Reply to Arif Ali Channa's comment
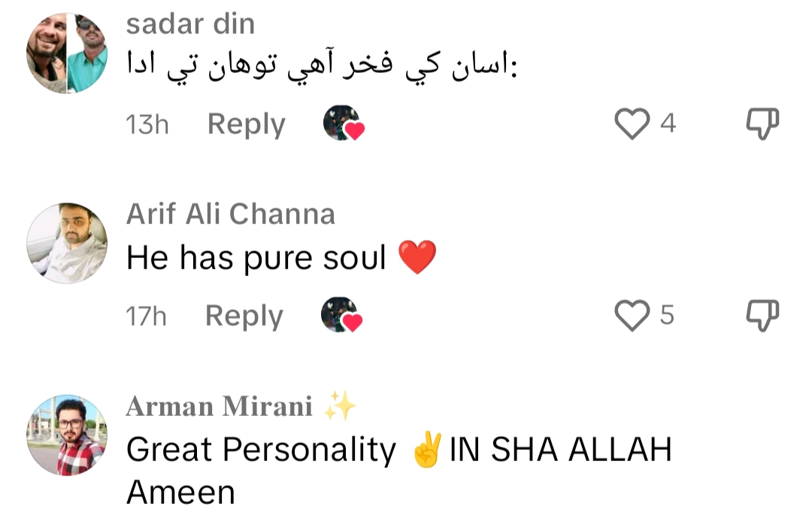Viewport: 812px width, 525px height. pos(244,316)
